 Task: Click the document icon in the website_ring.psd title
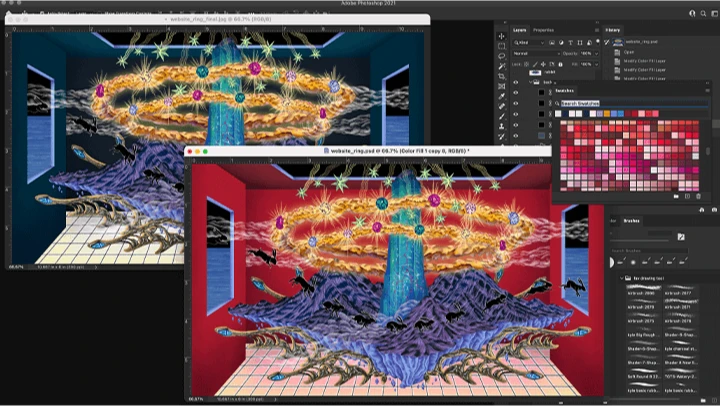[x=326, y=151]
